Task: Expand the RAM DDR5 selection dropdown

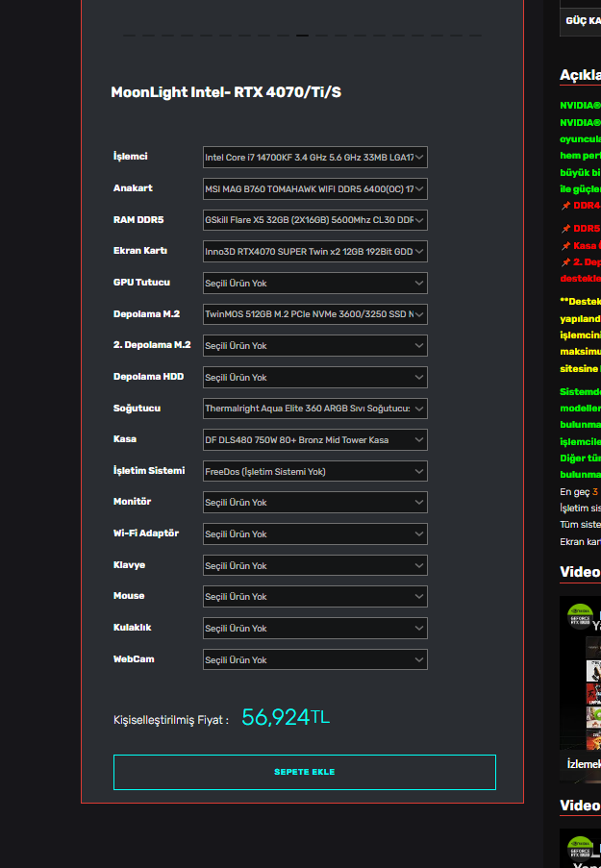Action: (315, 220)
